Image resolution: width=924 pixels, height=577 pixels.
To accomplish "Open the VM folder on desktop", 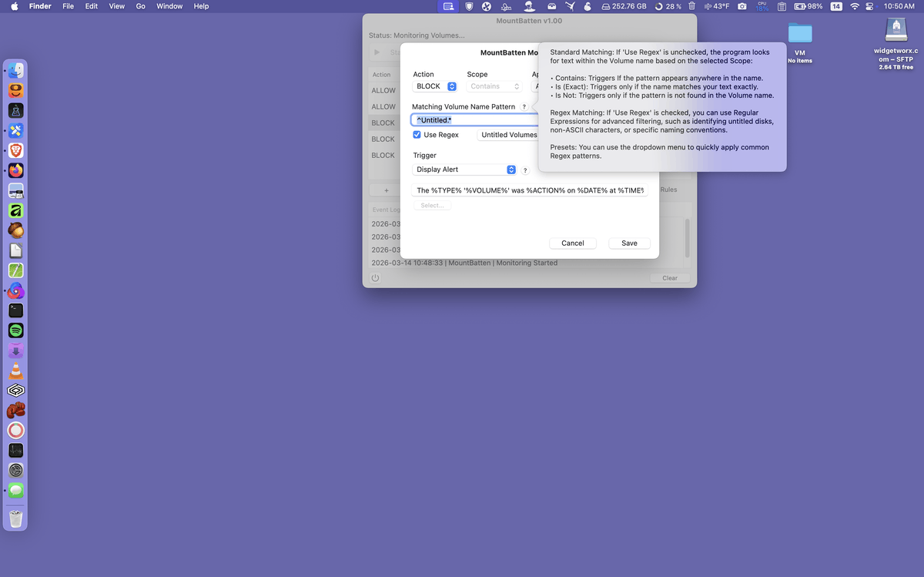I will [x=800, y=34].
